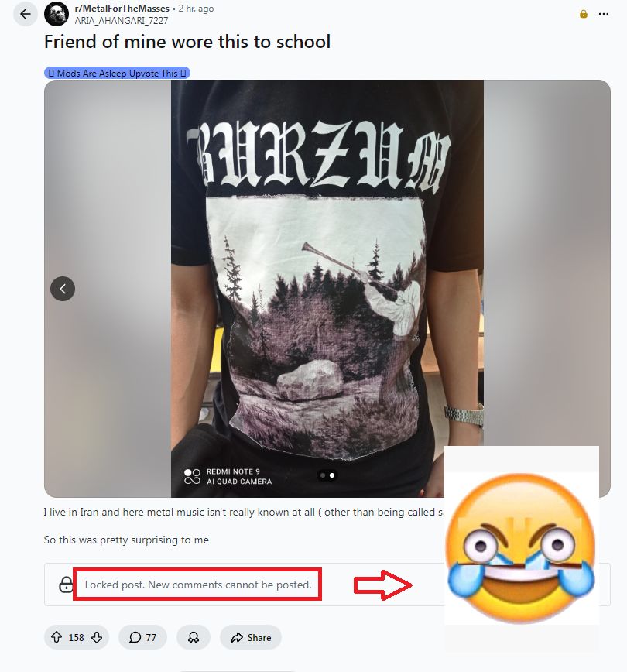Click the gallery page indicator dots

point(327,475)
